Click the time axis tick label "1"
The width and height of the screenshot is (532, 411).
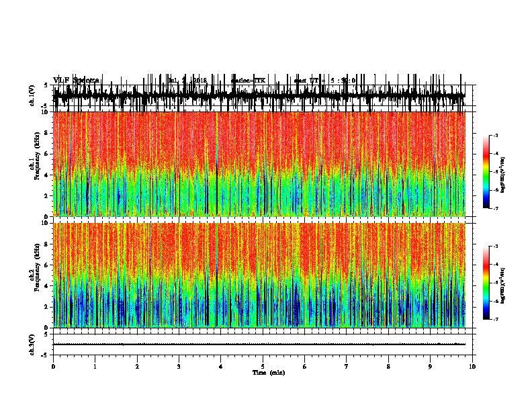(x=95, y=367)
